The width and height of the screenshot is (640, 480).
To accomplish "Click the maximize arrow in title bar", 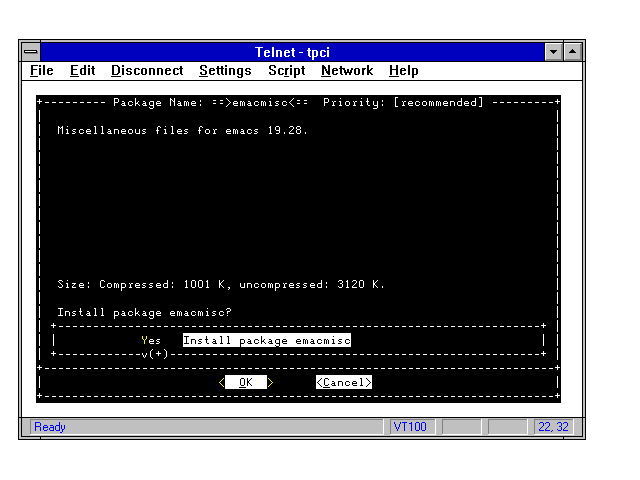I will click(x=573, y=51).
